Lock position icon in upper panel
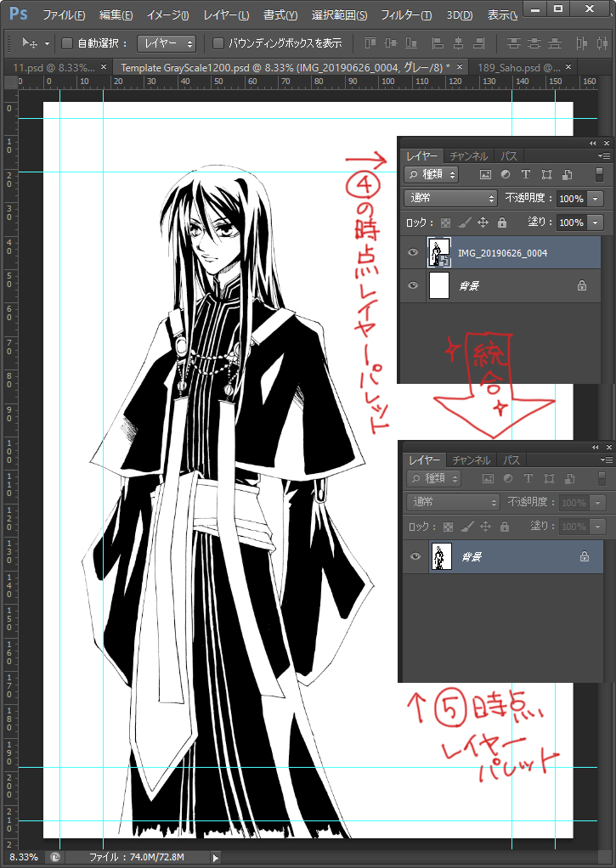The height and width of the screenshot is (868, 616). click(x=483, y=222)
